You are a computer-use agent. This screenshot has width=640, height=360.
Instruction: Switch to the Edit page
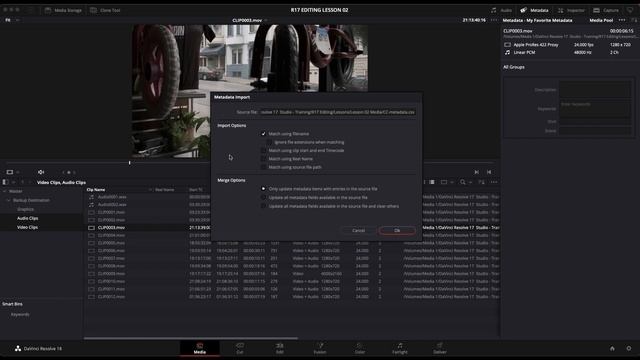(280, 348)
